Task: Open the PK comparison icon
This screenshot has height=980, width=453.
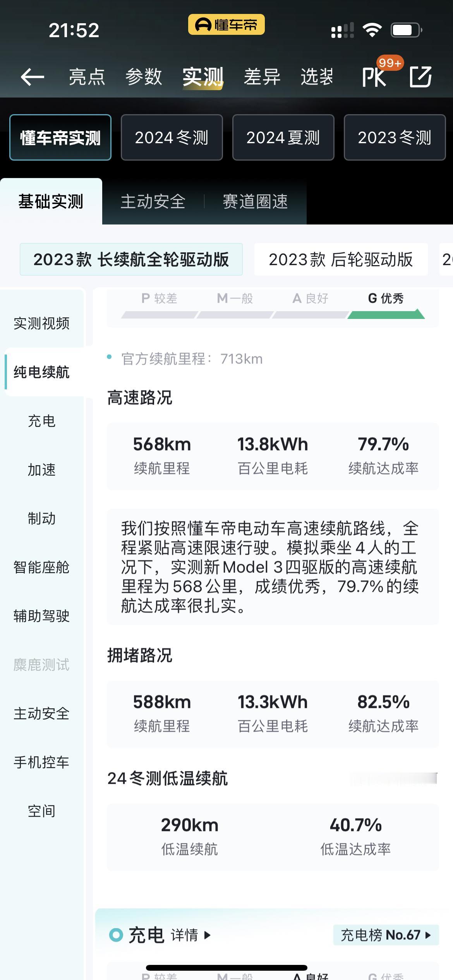Action: [374, 77]
